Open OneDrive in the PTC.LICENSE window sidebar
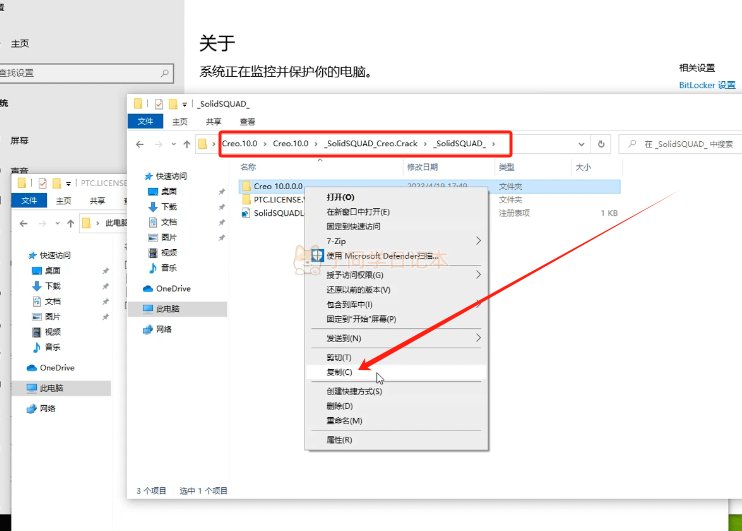 point(51,367)
